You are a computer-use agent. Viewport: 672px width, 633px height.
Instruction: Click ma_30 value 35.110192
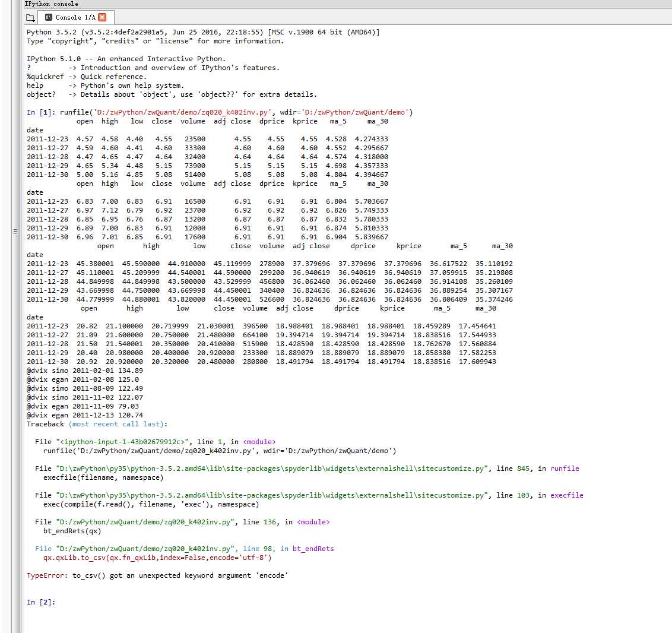coord(494,264)
